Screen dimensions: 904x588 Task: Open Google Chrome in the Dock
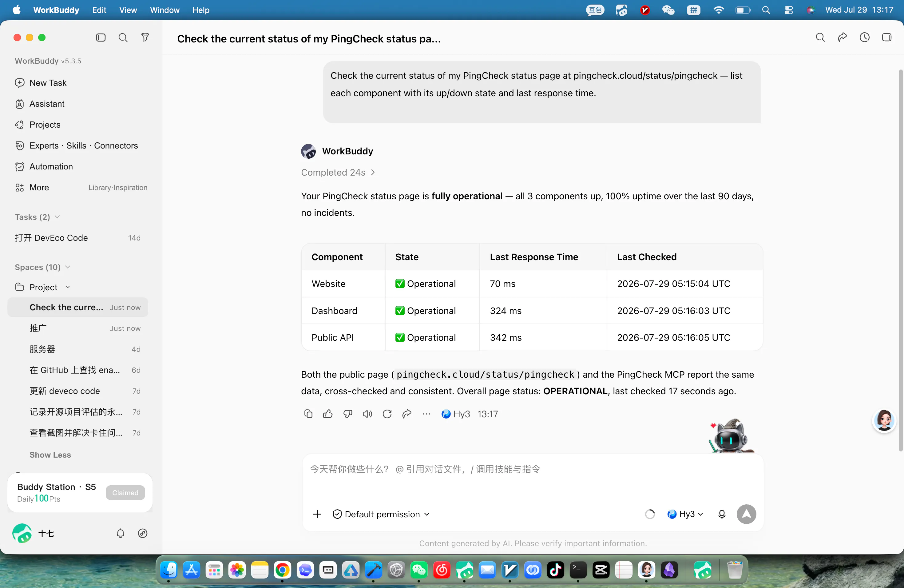(282, 570)
